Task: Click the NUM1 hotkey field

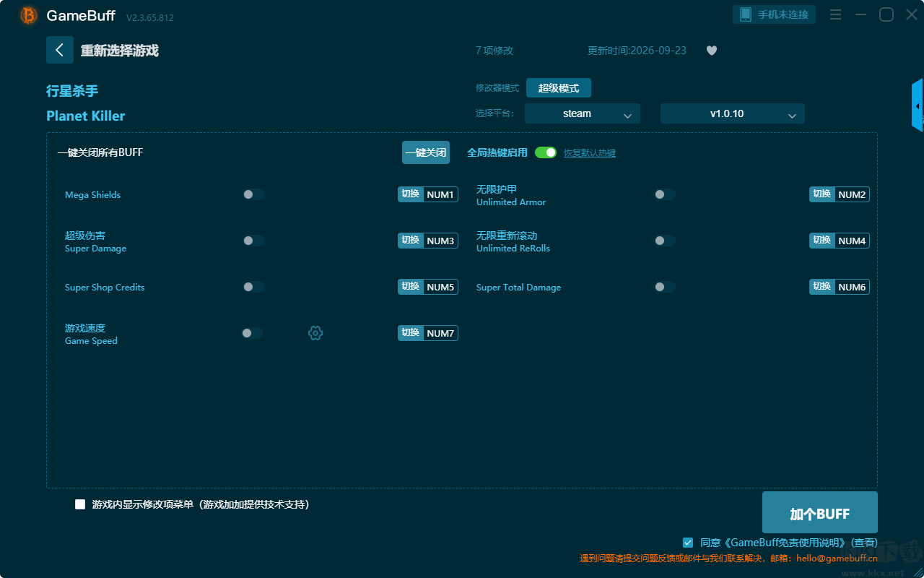Action: (x=440, y=194)
